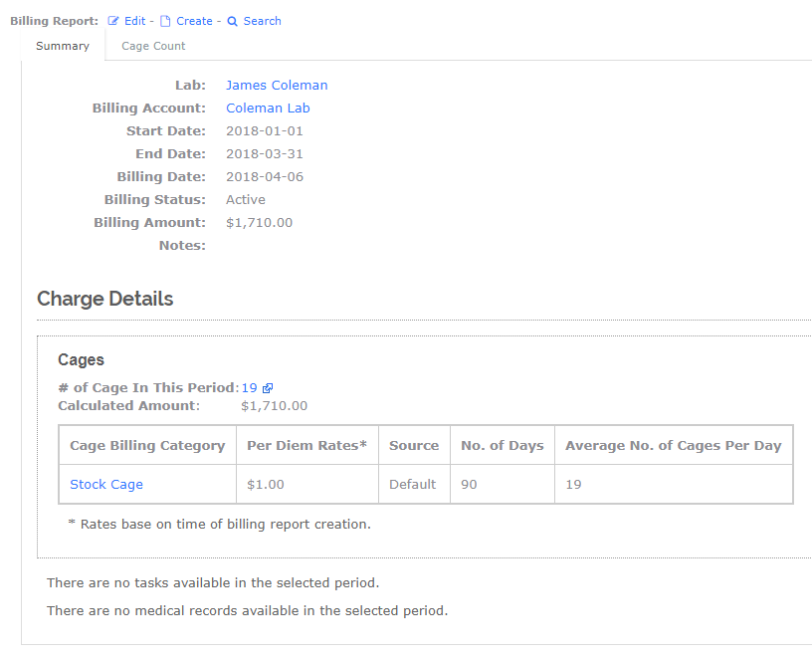Open the Coleman Lab billing account link
Viewport: 812px width, 660px height.
[x=268, y=109]
